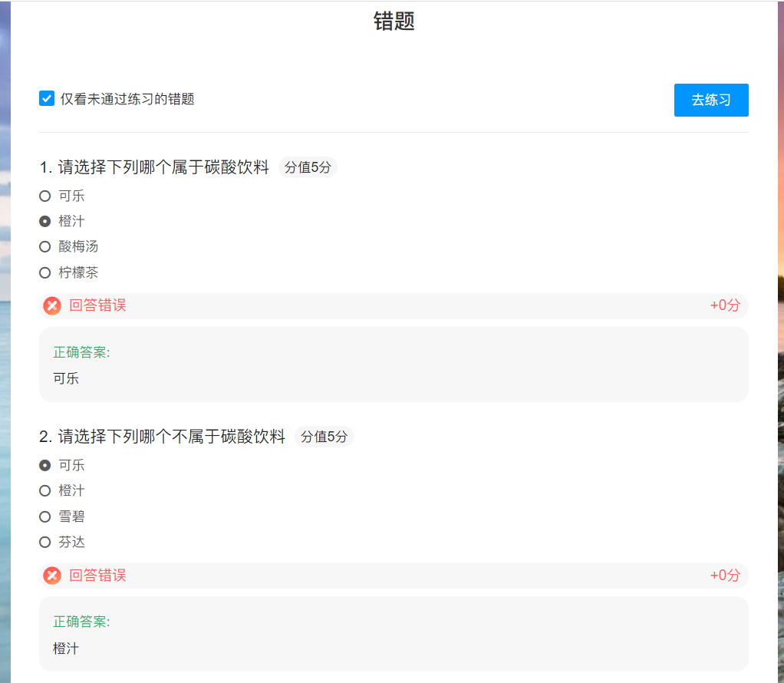
Task: Click 正确答案 label under question 2
Action: (81, 622)
